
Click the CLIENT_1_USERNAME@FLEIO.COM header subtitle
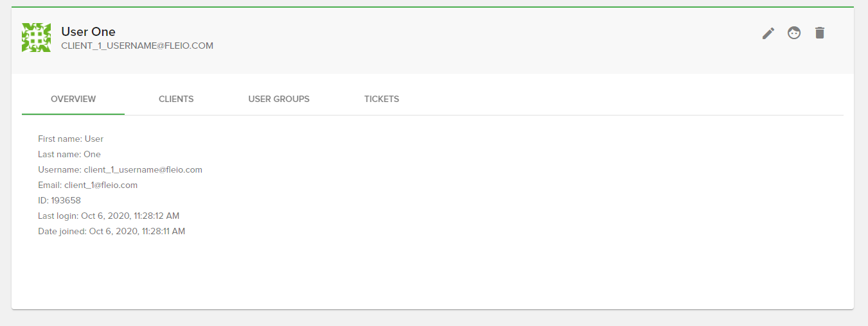(137, 46)
